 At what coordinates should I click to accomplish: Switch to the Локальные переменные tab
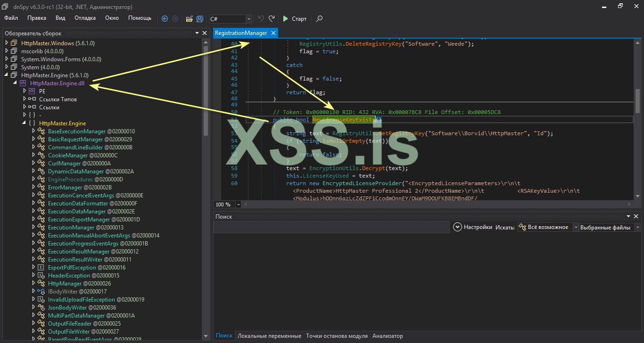coord(269,336)
